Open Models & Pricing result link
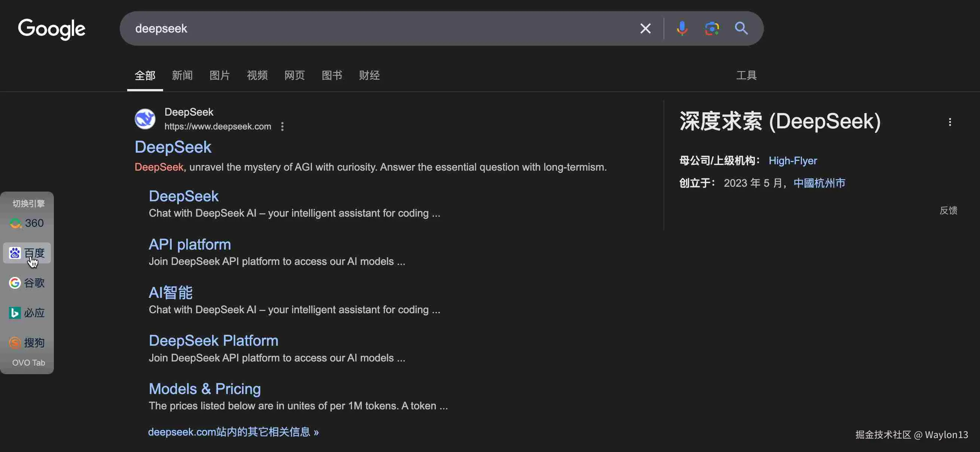The width and height of the screenshot is (980, 452). 205,388
